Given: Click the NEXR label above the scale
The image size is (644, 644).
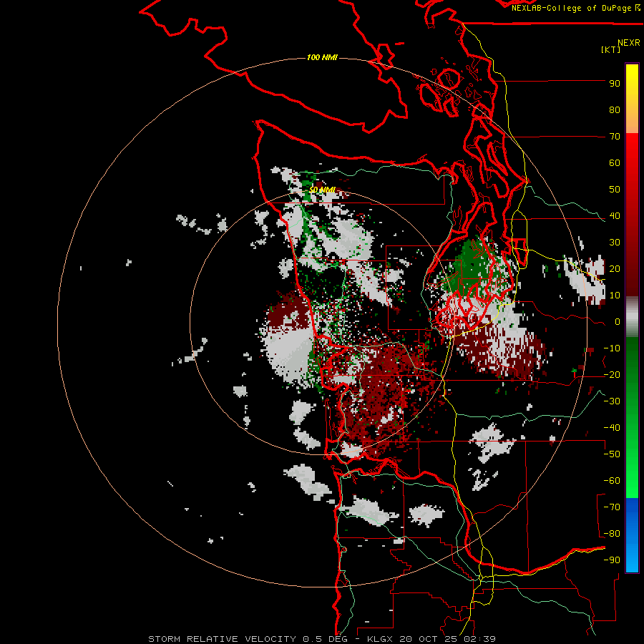Looking at the screenshot, I should coord(628,43).
